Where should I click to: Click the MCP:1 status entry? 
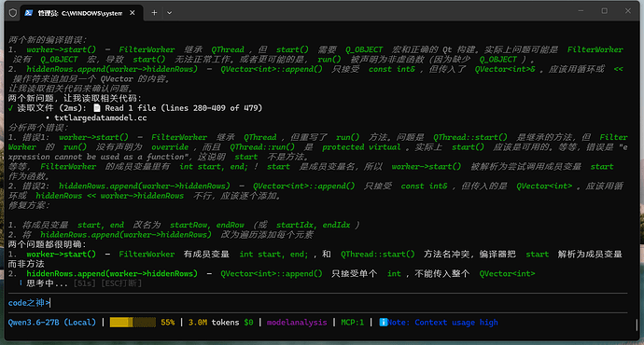pyautogui.click(x=353, y=323)
